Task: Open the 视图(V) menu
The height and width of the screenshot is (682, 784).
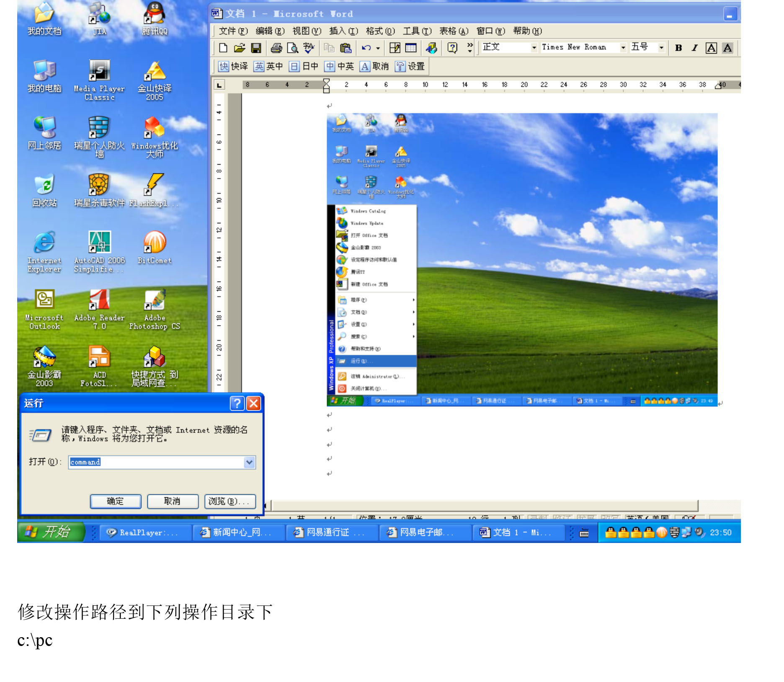Action: pos(307,31)
